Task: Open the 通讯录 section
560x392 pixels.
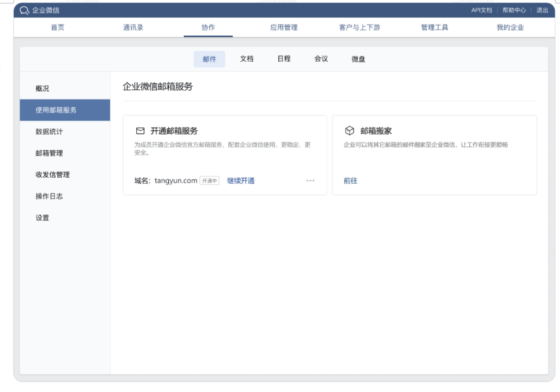Action: (x=134, y=27)
